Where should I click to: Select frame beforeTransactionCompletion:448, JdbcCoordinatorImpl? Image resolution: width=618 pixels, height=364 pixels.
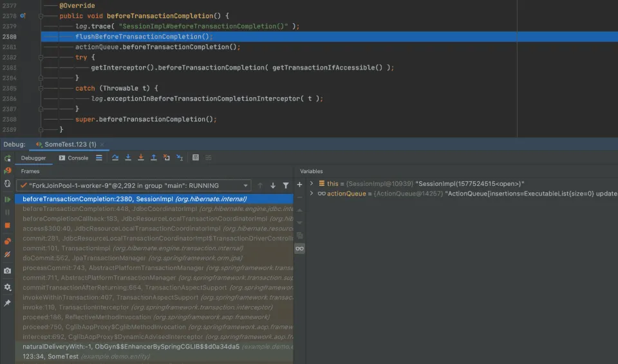click(x=154, y=209)
